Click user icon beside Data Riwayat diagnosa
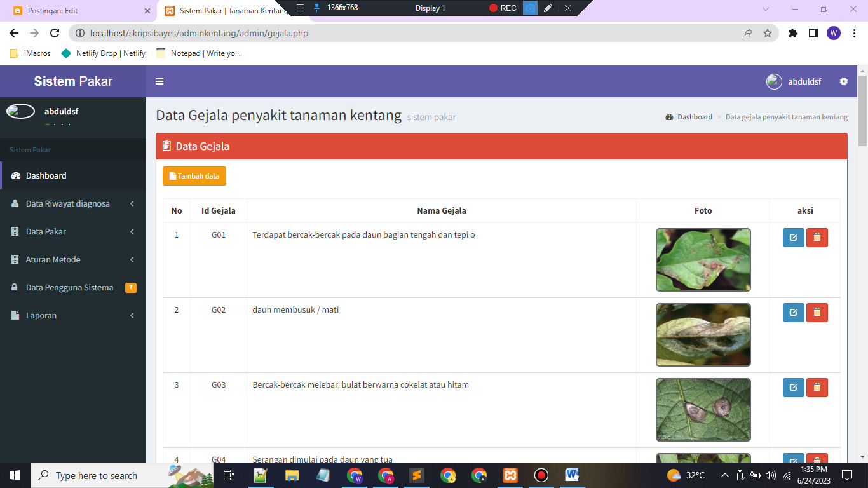 [15, 204]
